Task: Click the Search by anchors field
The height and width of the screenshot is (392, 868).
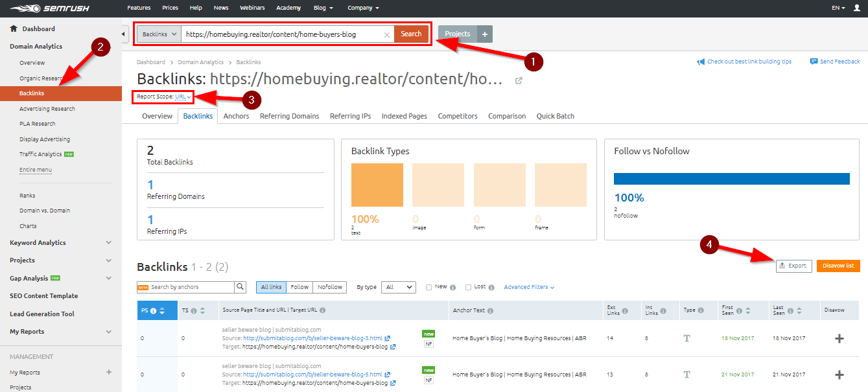Action: coord(185,287)
